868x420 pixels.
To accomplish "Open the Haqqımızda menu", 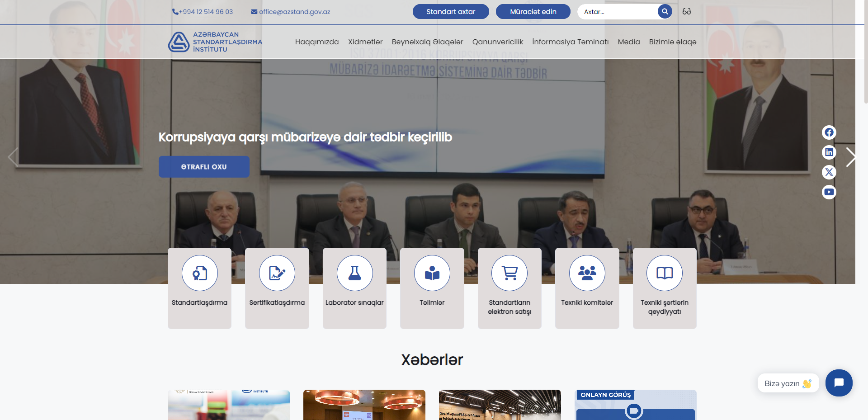I will [317, 42].
